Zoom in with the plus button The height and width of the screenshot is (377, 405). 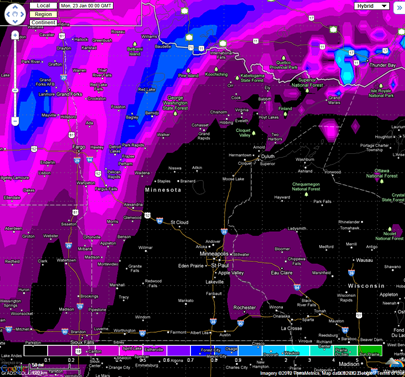point(15,35)
